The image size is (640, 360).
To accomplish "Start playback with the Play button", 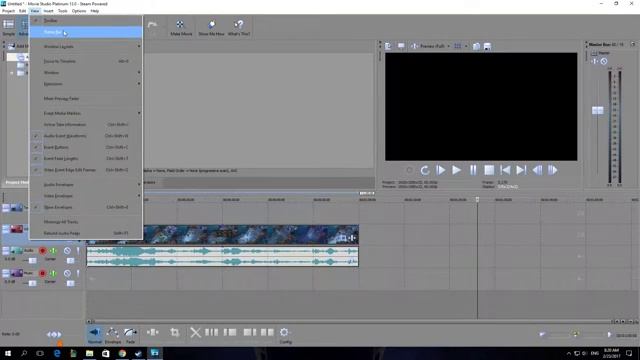I will (457, 170).
